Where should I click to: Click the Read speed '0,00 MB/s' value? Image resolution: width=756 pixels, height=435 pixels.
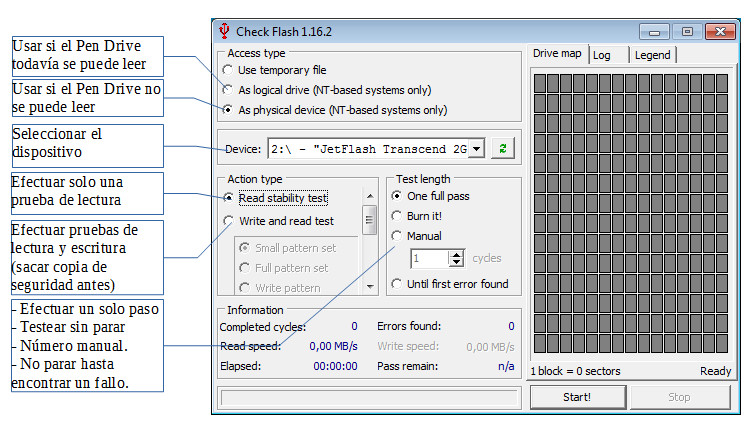click(x=333, y=346)
